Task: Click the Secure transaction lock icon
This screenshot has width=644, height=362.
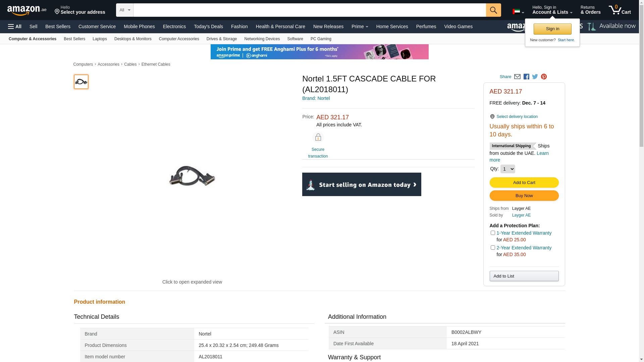Action: [x=318, y=137]
